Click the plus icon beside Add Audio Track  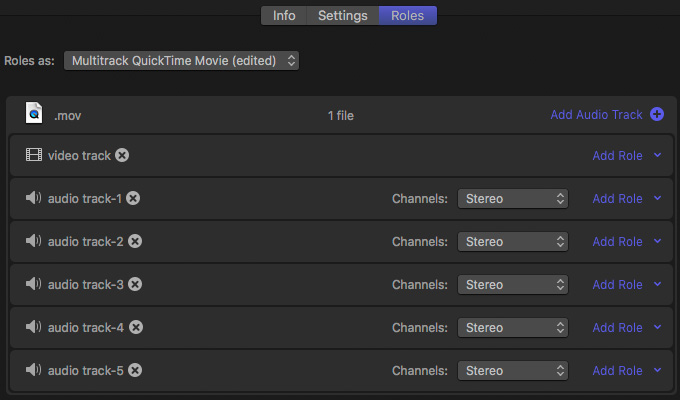pos(657,115)
